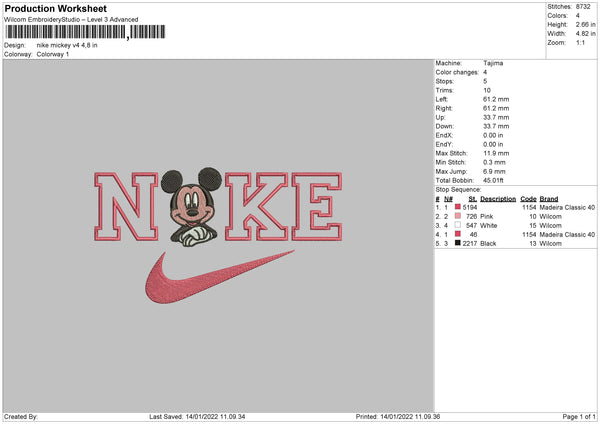Screen dimensions: 600x424
Task: Click the barcode in the worksheet header
Action: [85, 32]
